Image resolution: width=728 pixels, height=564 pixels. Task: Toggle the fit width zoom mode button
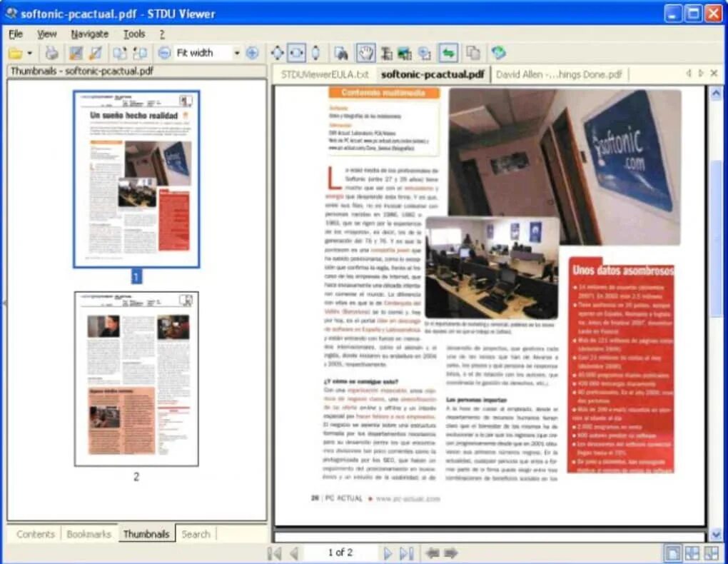(296, 53)
